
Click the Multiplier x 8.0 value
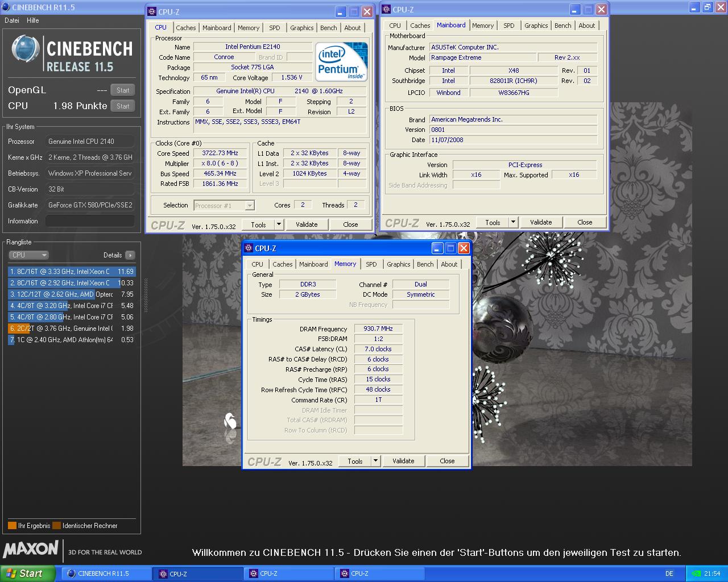(x=220, y=164)
